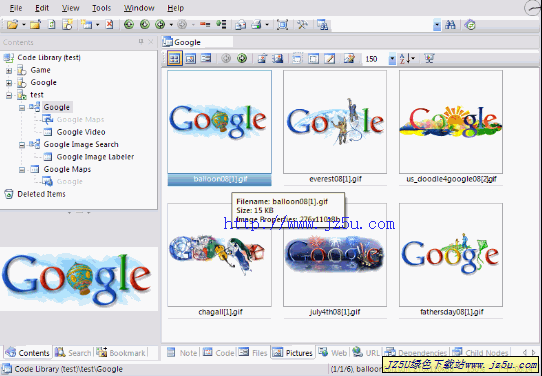
Task: Switch to the Search panel tab
Action: [73, 352]
